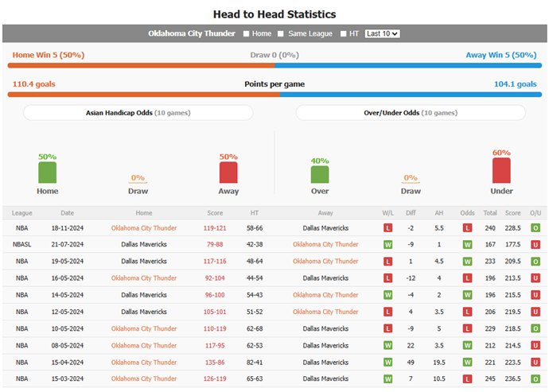Image resolution: width=549 pixels, height=392 pixels.
Task: Select the Asian Handicap Odds tab
Action: [138, 113]
